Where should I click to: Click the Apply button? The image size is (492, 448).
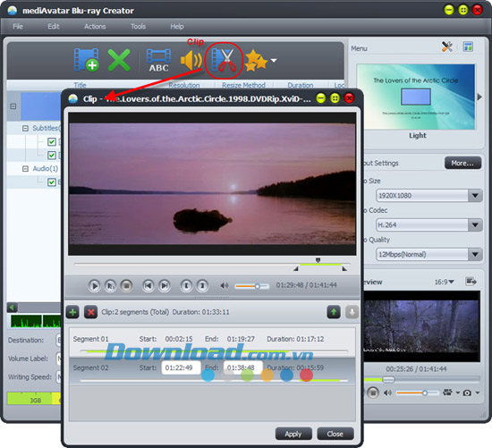(293, 434)
